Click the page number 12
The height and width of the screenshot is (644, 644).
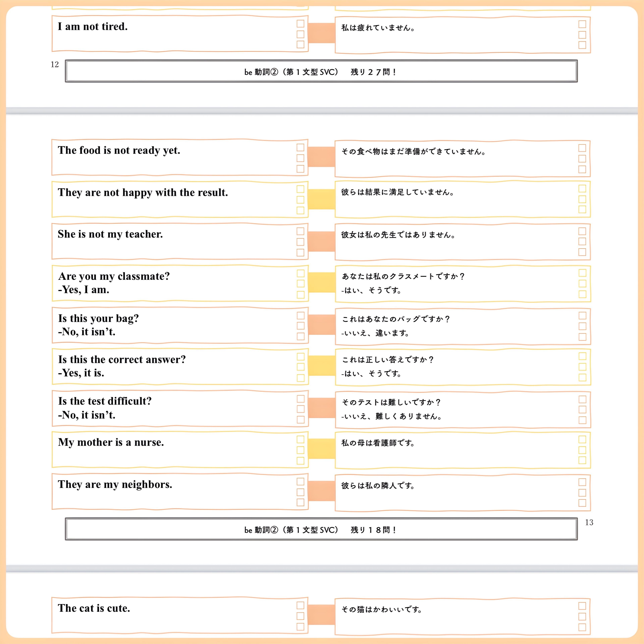(x=55, y=65)
